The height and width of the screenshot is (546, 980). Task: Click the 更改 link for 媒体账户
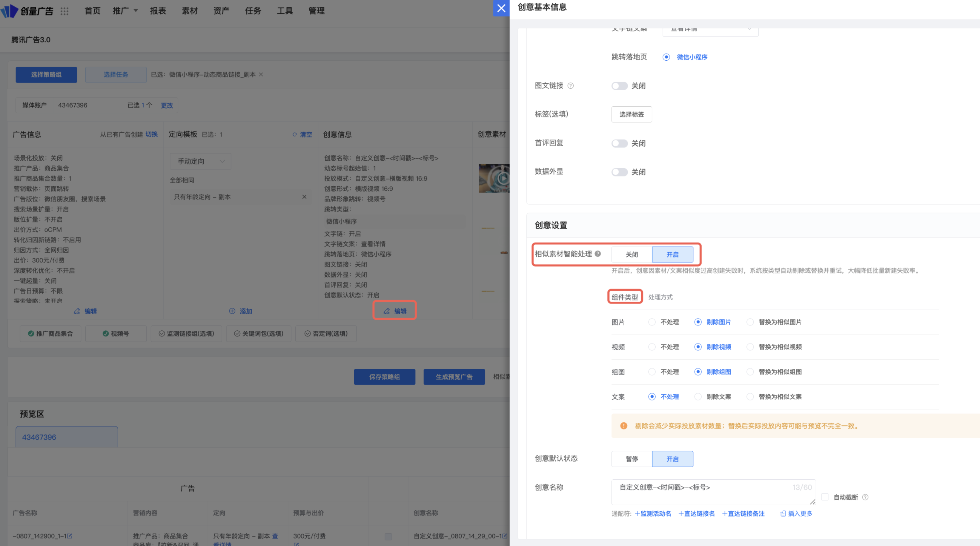(x=167, y=105)
